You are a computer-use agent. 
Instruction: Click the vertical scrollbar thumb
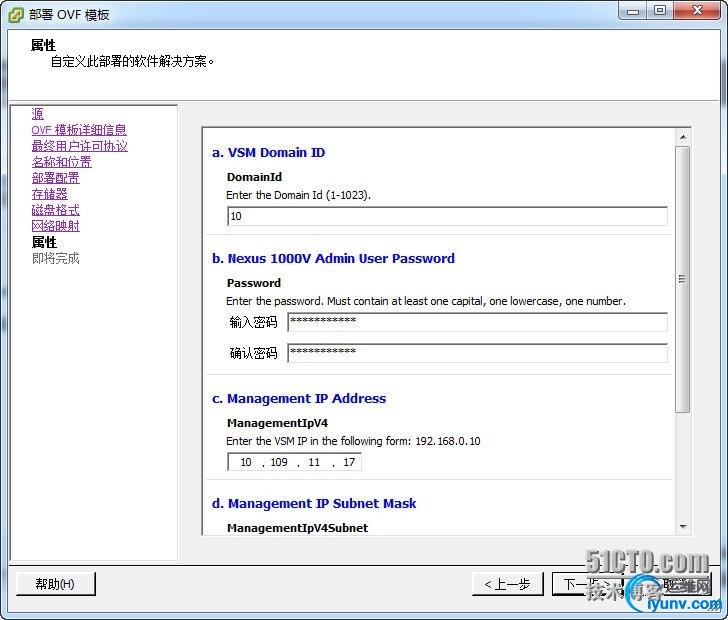[683, 279]
